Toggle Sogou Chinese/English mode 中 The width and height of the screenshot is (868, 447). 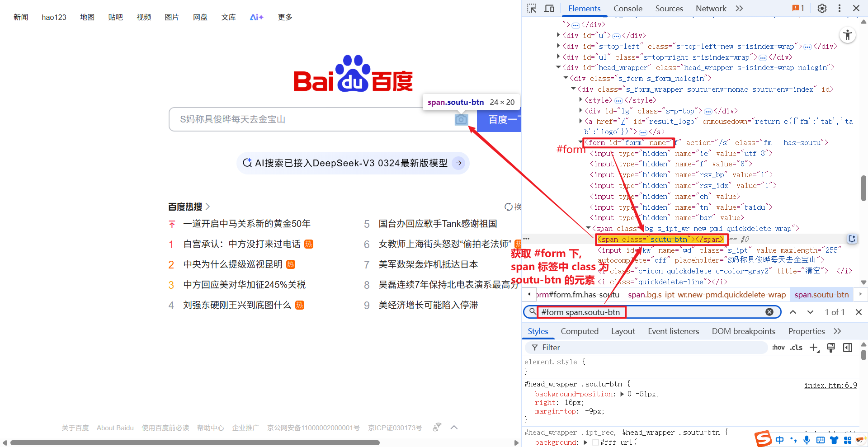coord(780,440)
